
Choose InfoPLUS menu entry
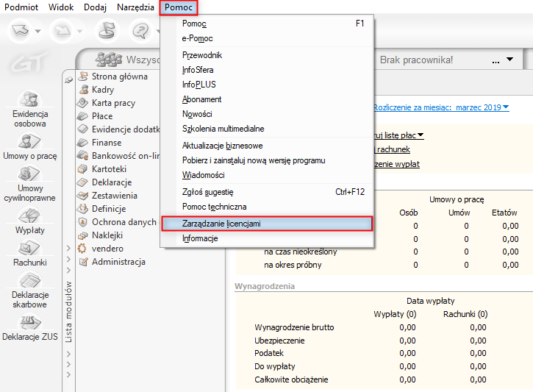[x=267, y=85]
